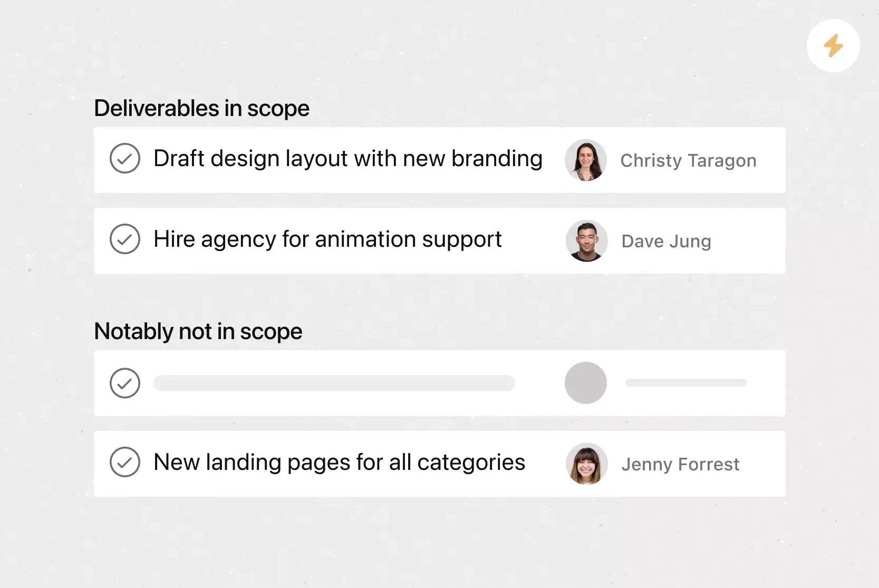Viewport: 879px width, 588px height.
Task: Select the "Notably not in scope" heading
Action: pos(198,332)
